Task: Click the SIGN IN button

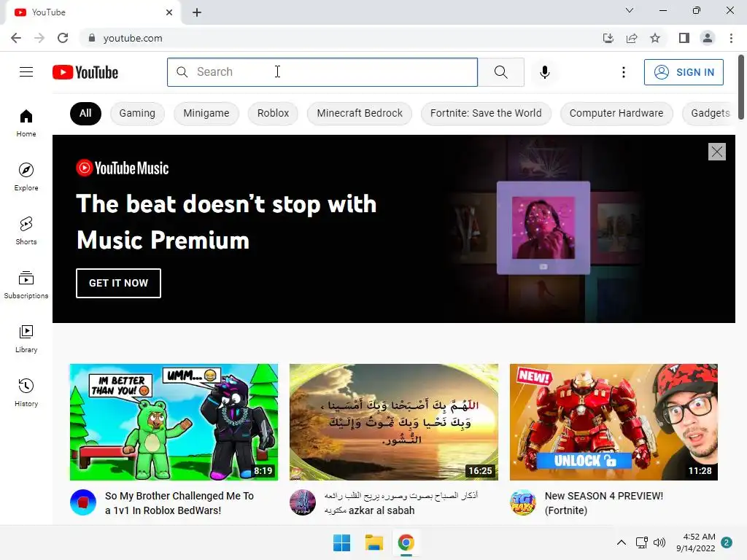Action: (684, 72)
